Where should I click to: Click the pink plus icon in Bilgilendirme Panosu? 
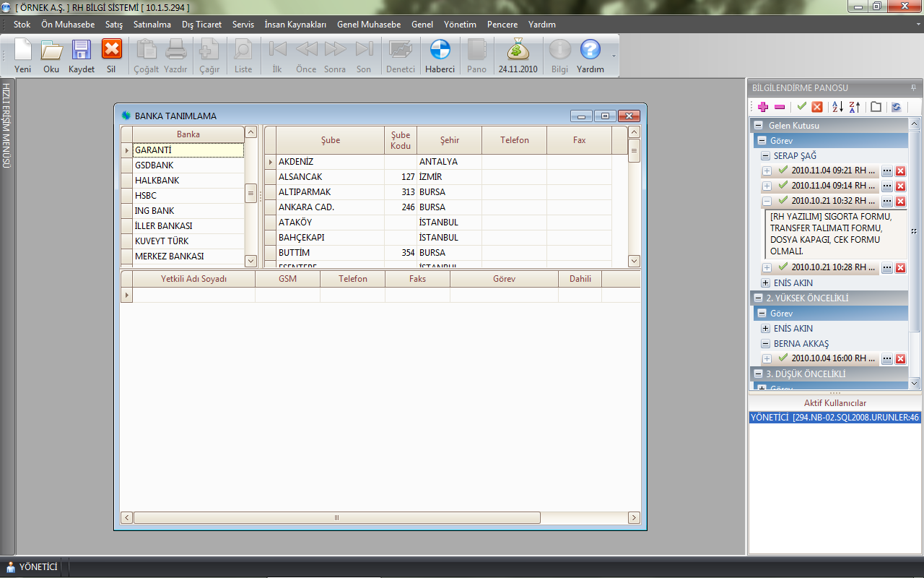763,107
